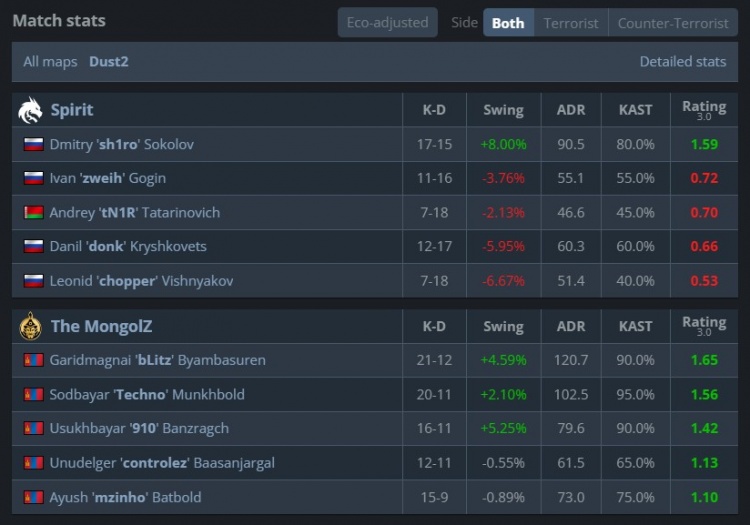Select the All maps tab
The image size is (750, 525).
click(x=50, y=61)
